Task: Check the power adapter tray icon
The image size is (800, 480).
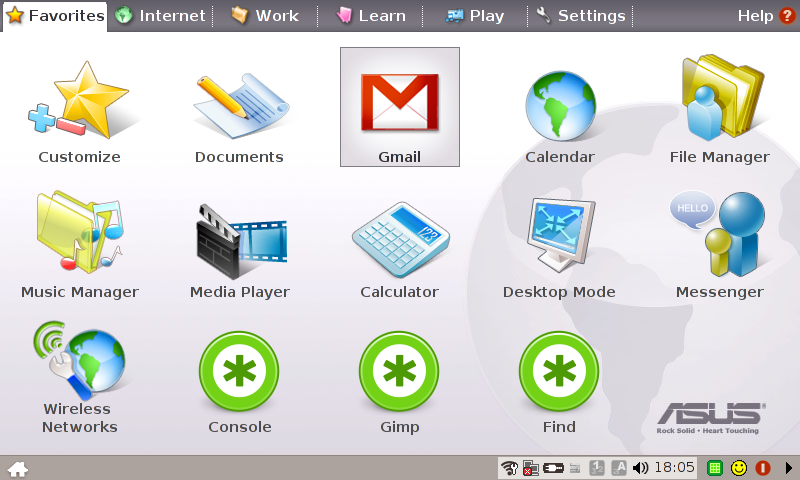Action: tap(553, 468)
